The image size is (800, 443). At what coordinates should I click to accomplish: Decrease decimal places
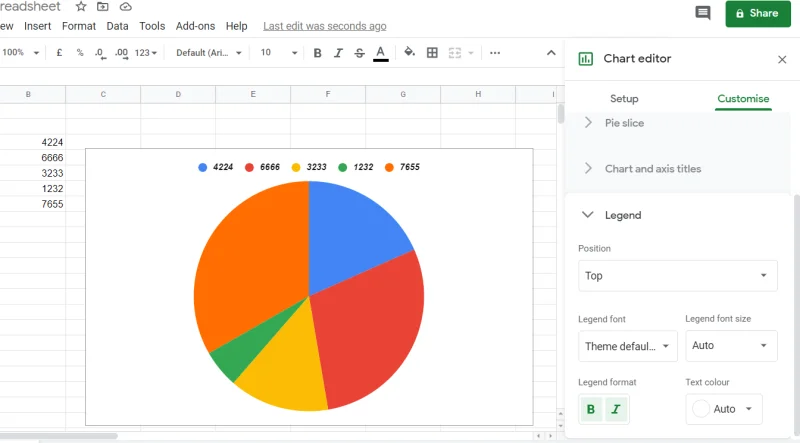101,53
